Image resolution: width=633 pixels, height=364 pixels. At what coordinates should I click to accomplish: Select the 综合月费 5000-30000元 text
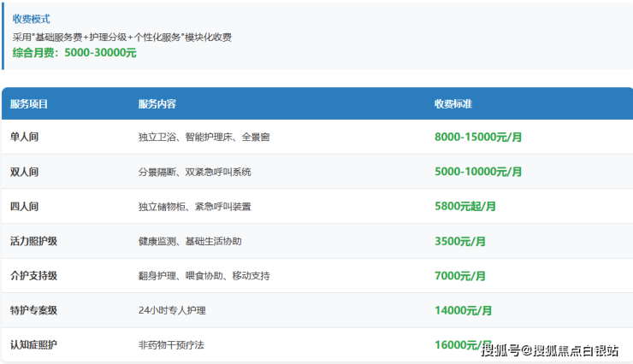[x=74, y=53]
